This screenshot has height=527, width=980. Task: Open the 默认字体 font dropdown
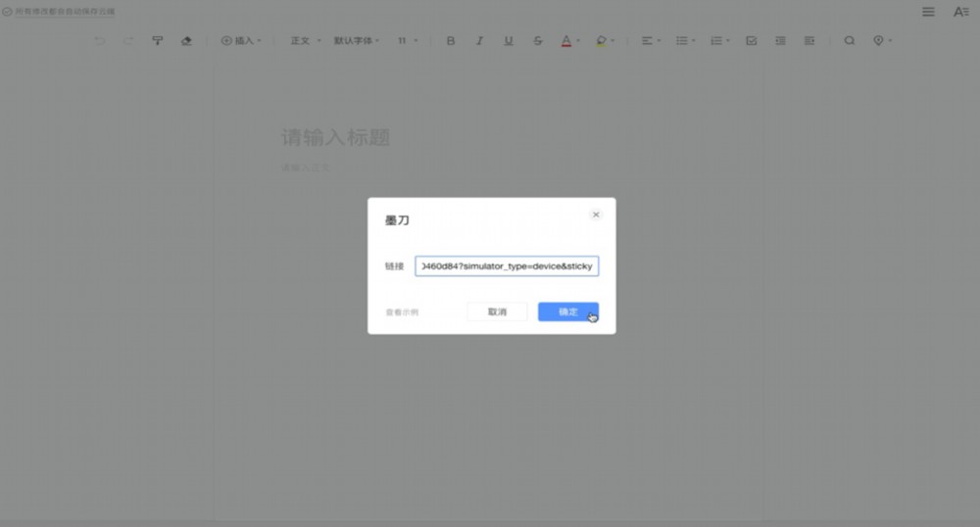click(x=357, y=40)
